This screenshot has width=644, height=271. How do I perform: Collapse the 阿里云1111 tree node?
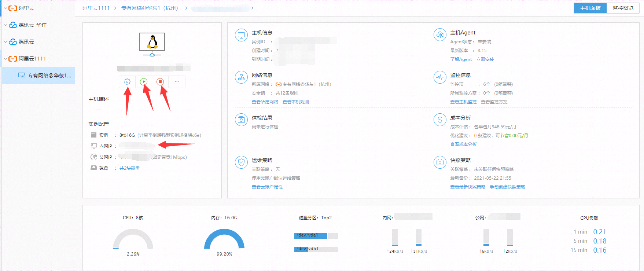pos(5,59)
